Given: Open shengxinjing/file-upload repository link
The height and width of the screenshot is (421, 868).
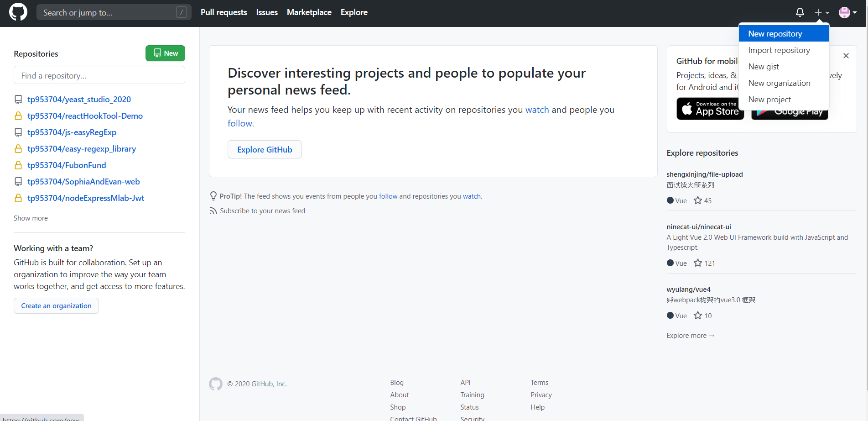Looking at the screenshot, I should point(704,174).
